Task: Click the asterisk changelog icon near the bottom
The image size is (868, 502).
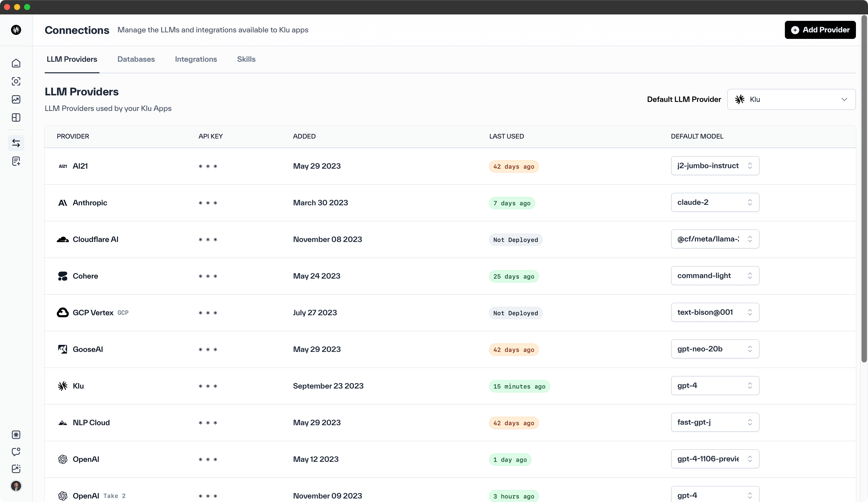Action: coord(16,435)
